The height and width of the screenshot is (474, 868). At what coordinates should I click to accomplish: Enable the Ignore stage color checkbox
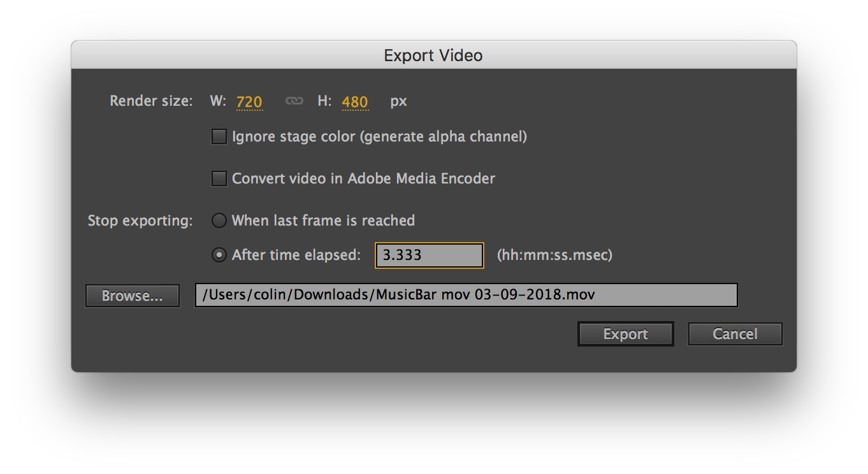(x=219, y=136)
